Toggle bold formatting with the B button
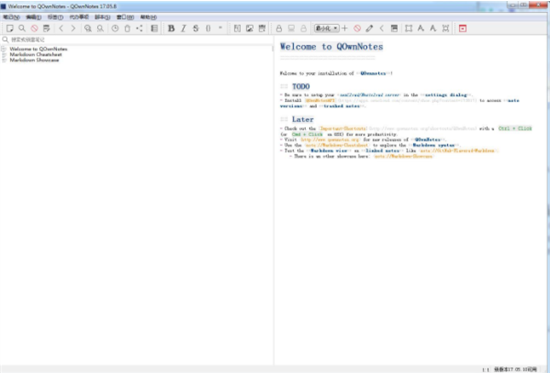Screen dimensions: 550x373 point(171,28)
